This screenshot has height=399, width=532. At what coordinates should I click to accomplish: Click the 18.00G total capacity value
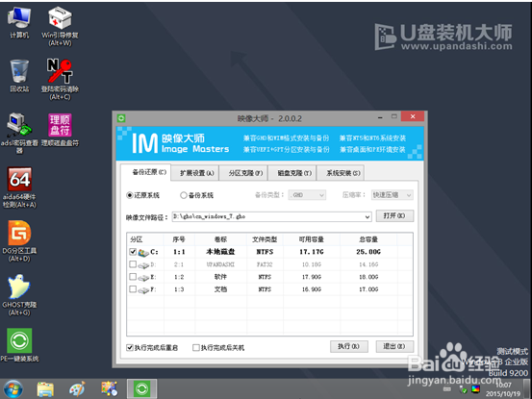[368, 277]
